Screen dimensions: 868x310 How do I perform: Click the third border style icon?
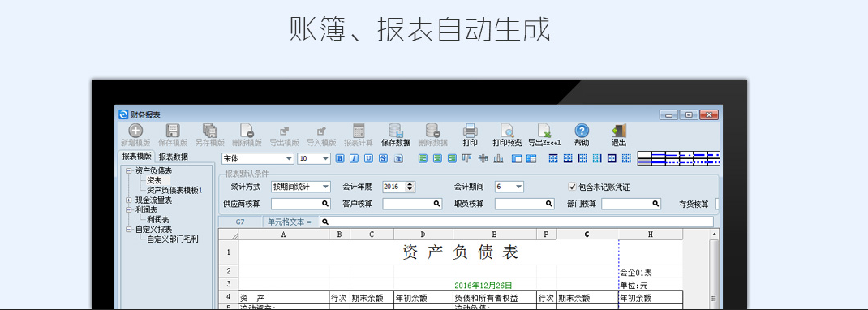coord(582,158)
